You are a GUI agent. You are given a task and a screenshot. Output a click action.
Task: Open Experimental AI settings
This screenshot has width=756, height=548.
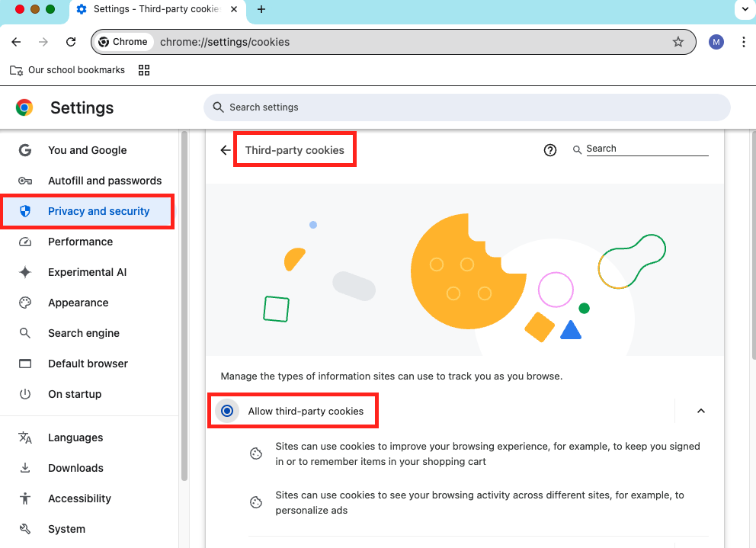88,272
